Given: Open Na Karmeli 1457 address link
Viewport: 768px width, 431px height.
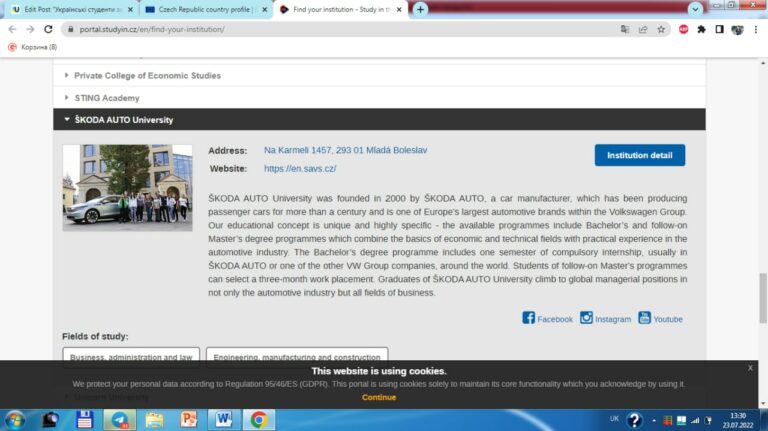Looking at the screenshot, I should pos(345,150).
